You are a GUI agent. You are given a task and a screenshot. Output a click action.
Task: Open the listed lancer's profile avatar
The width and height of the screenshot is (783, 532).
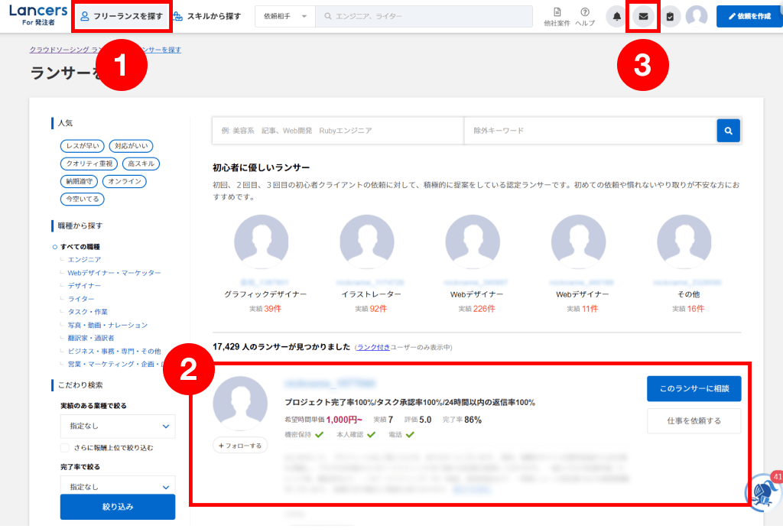coord(240,404)
